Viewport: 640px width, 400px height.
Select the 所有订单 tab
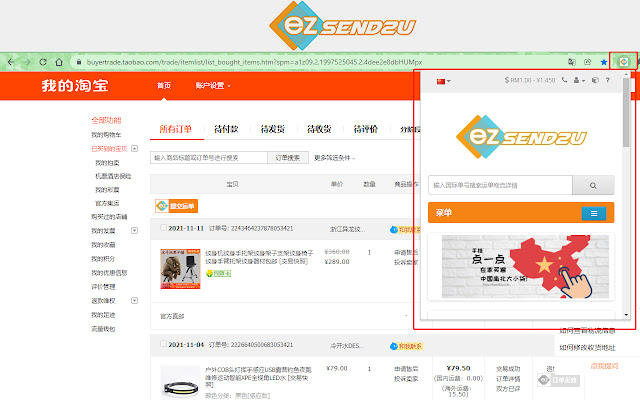176,129
